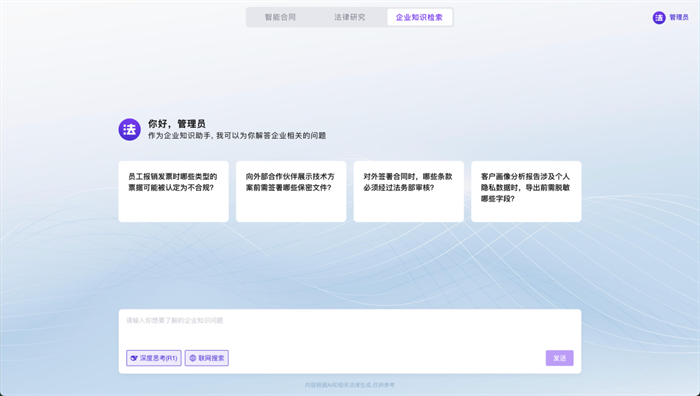Click the globe icon in 联网搜索 button
Image resolution: width=700 pixels, height=396 pixels.
[193, 358]
